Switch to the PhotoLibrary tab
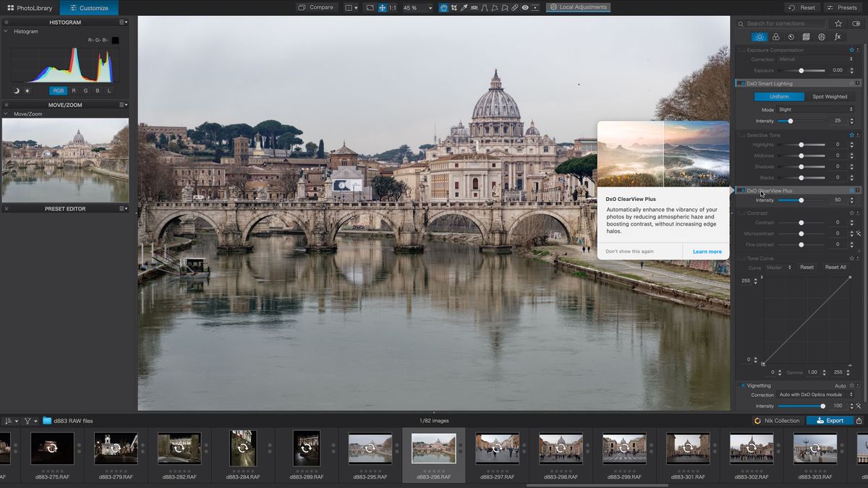The height and width of the screenshot is (488, 868). click(x=30, y=8)
